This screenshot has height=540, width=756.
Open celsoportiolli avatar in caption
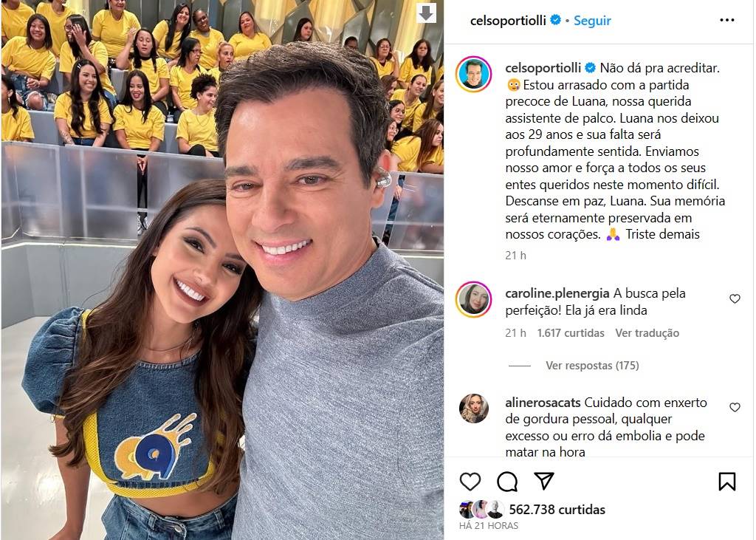[473, 75]
